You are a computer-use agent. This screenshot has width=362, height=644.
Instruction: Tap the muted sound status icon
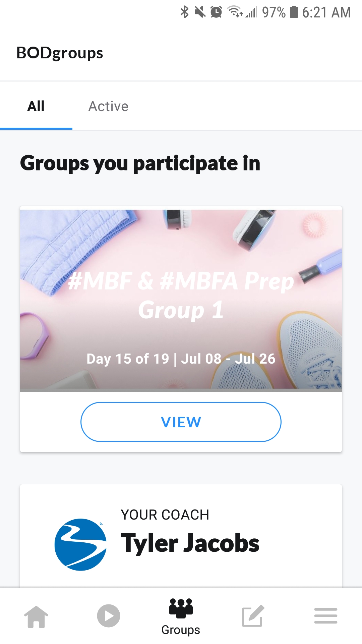click(x=200, y=12)
